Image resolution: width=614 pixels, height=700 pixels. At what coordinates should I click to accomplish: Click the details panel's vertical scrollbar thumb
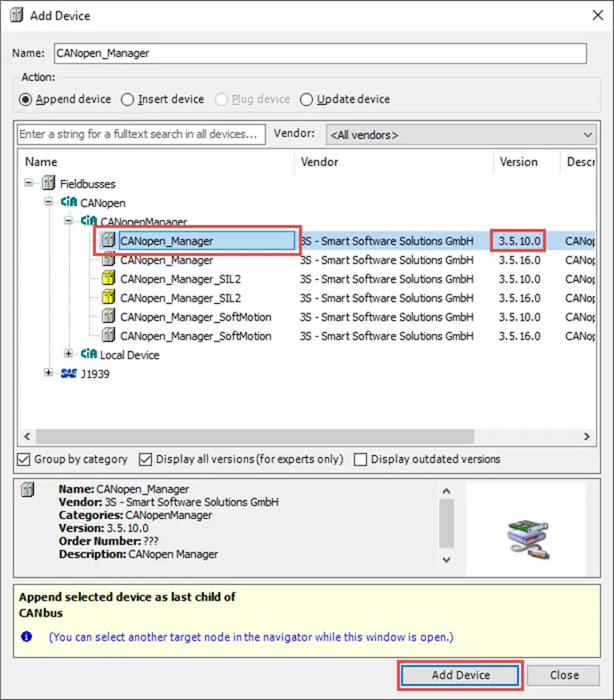pos(446,523)
